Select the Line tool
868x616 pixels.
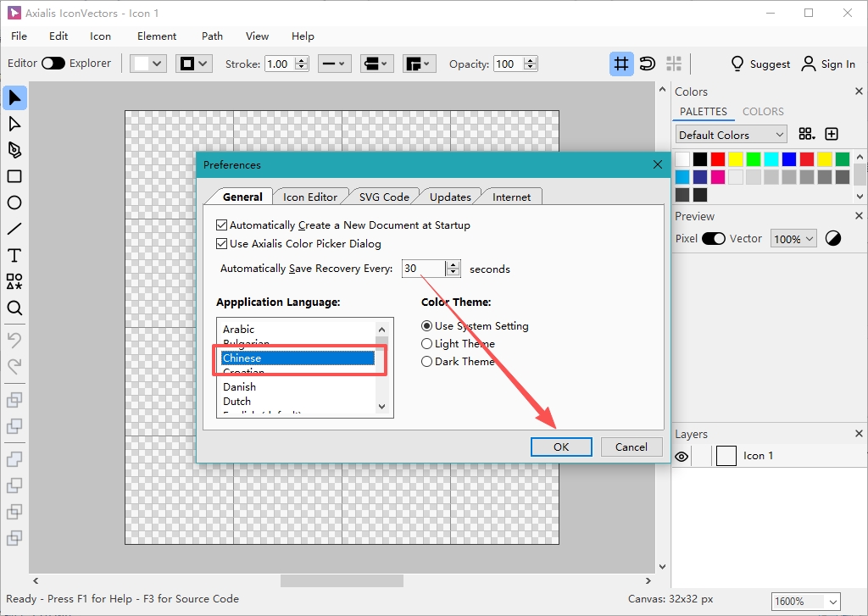pos(14,229)
